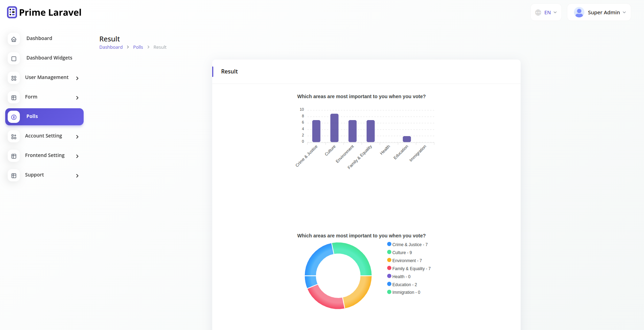Click the Polls sidebar icon

[14, 117]
